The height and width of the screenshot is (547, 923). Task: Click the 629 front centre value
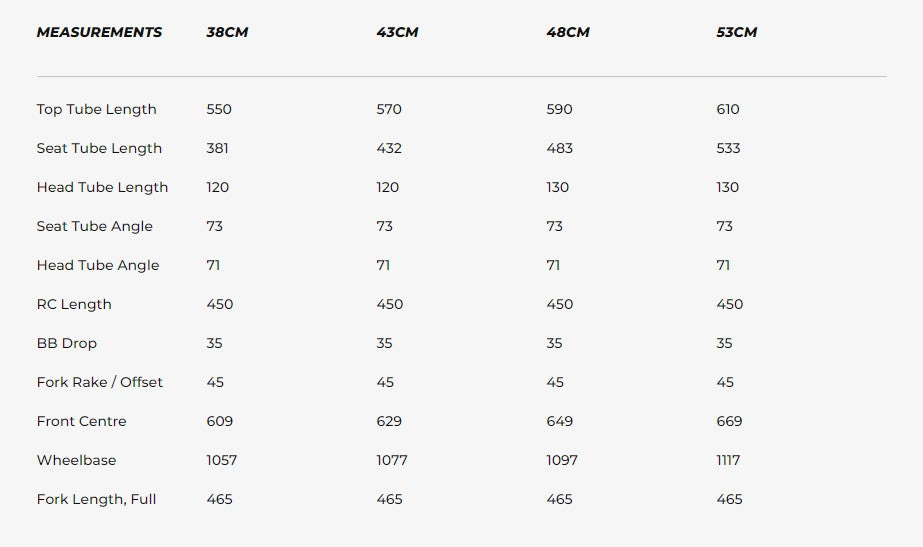(389, 421)
